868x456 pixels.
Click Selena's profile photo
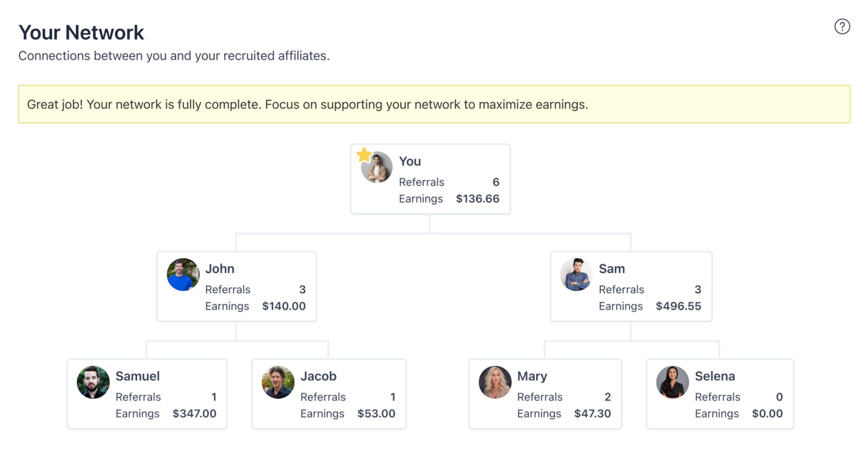click(x=672, y=382)
